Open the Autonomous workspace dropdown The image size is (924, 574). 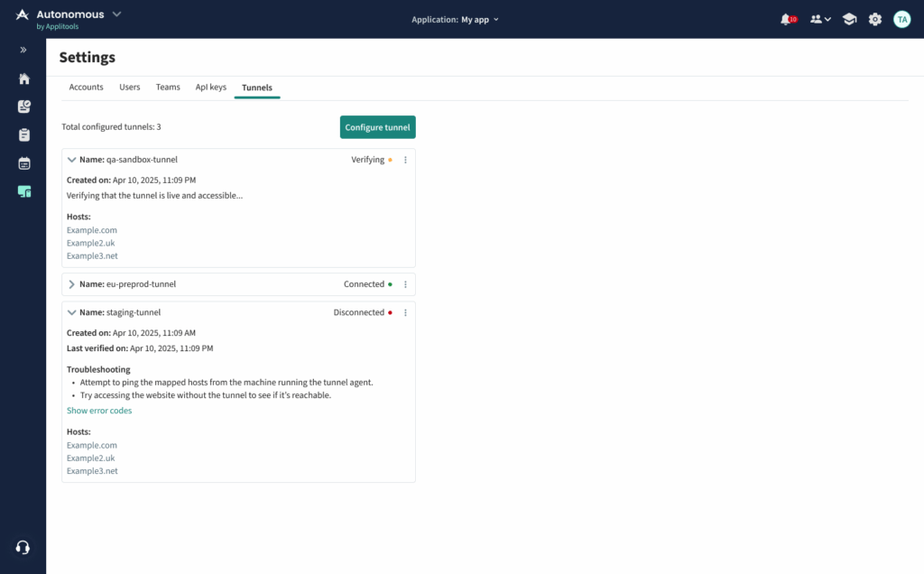pyautogui.click(x=115, y=14)
